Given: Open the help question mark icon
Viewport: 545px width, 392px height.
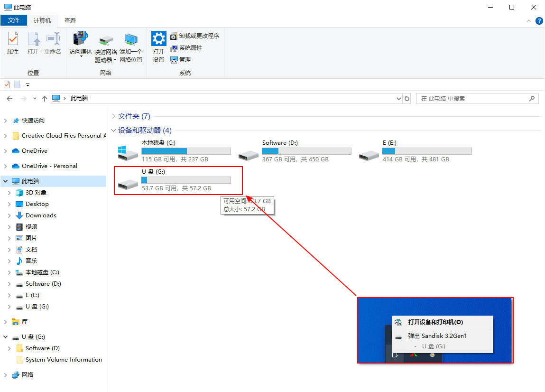Looking at the screenshot, I should click(x=539, y=21).
